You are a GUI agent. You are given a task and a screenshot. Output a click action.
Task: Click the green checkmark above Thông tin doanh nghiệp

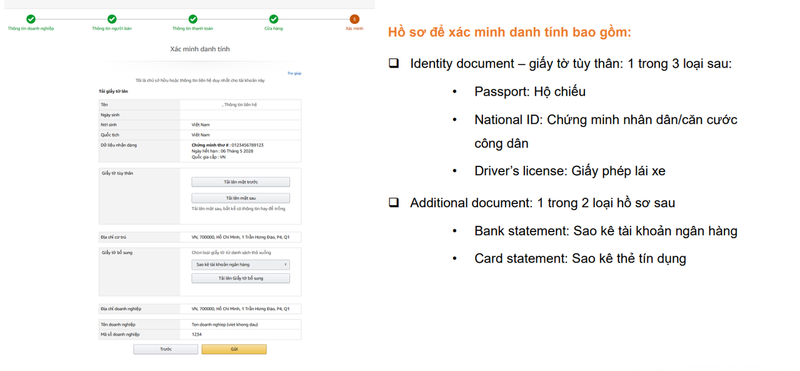click(x=31, y=19)
